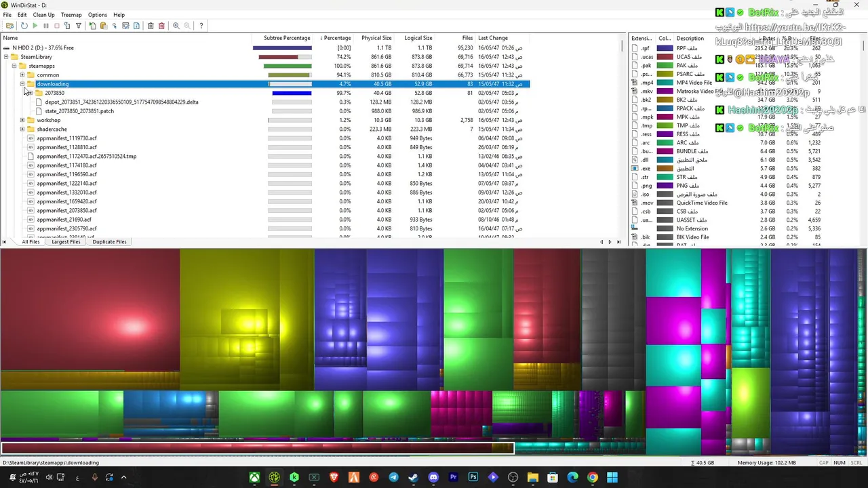The image size is (868, 488).
Task: Collapse the steamapps folder node
Action: (14, 66)
